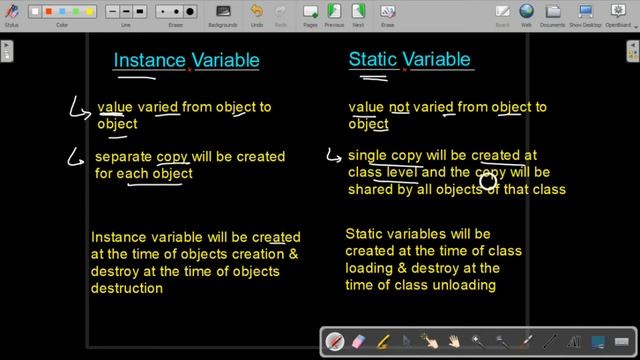Image resolution: width=640 pixels, height=360 pixels.
Task: Select the green pen color
Action: click(x=76, y=11)
